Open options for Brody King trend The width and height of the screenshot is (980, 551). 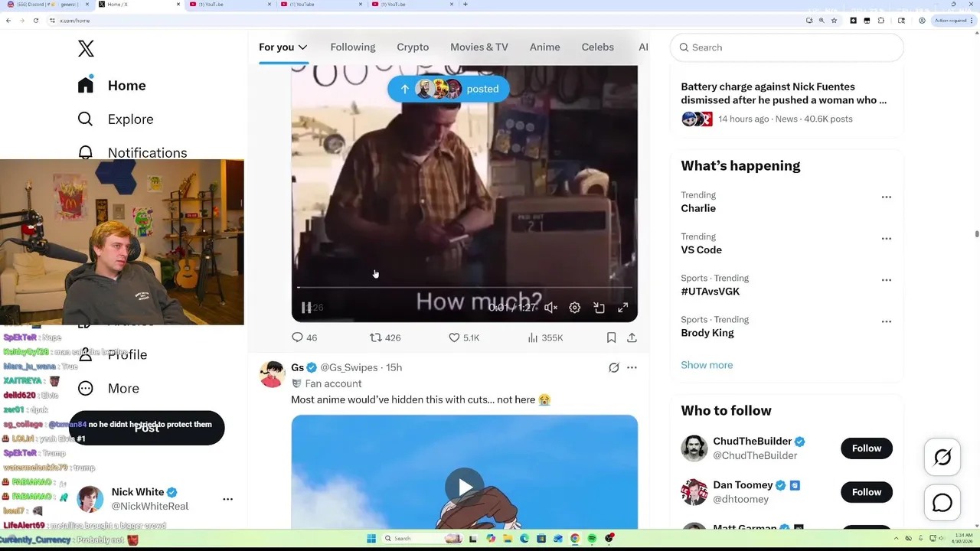(886, 321)
